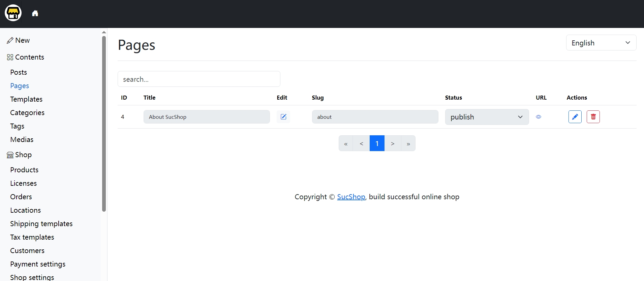The image size is (644, 281).
Task: Open the English language selector
Action: click(601, 43)
